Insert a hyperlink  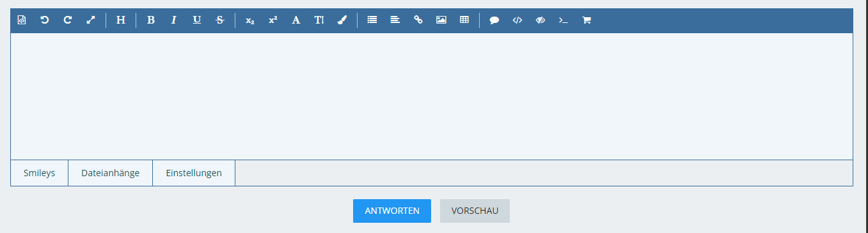(418, 20)
